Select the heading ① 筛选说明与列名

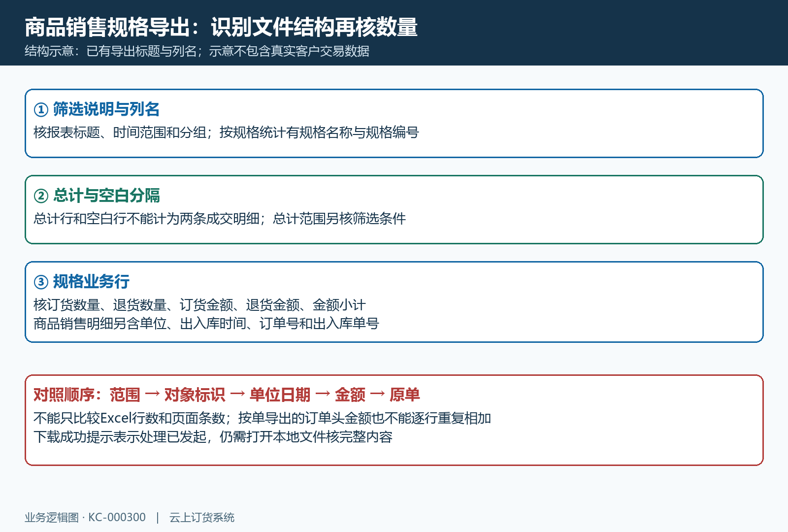coord(97,109)
